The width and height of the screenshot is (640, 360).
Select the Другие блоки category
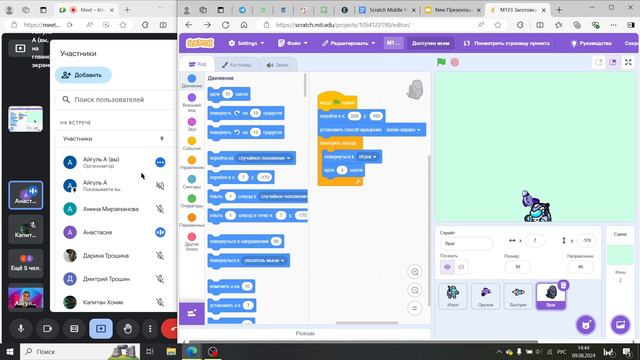tap(191, 241)
